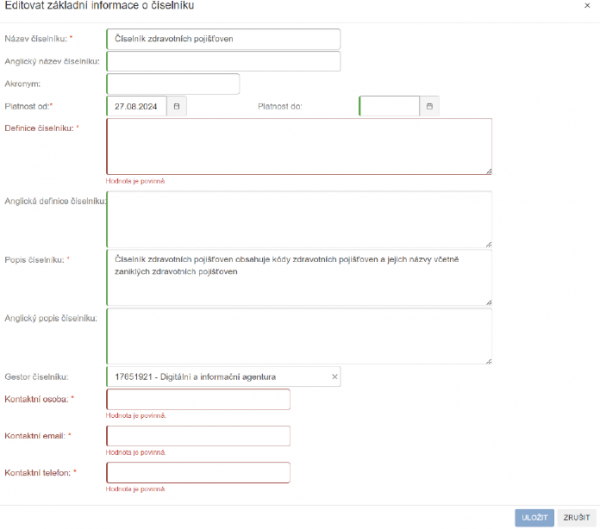This screenshot has height=529, width=600.
Task: Click resize grip of Anglická definice textarea
Action: [x=488, y=243]
